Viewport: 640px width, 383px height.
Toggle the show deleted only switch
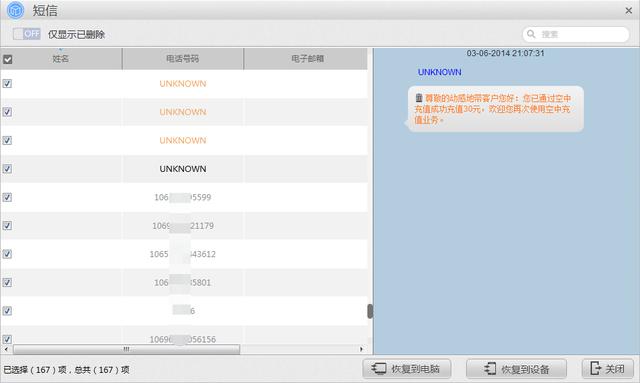pos(27,34)
